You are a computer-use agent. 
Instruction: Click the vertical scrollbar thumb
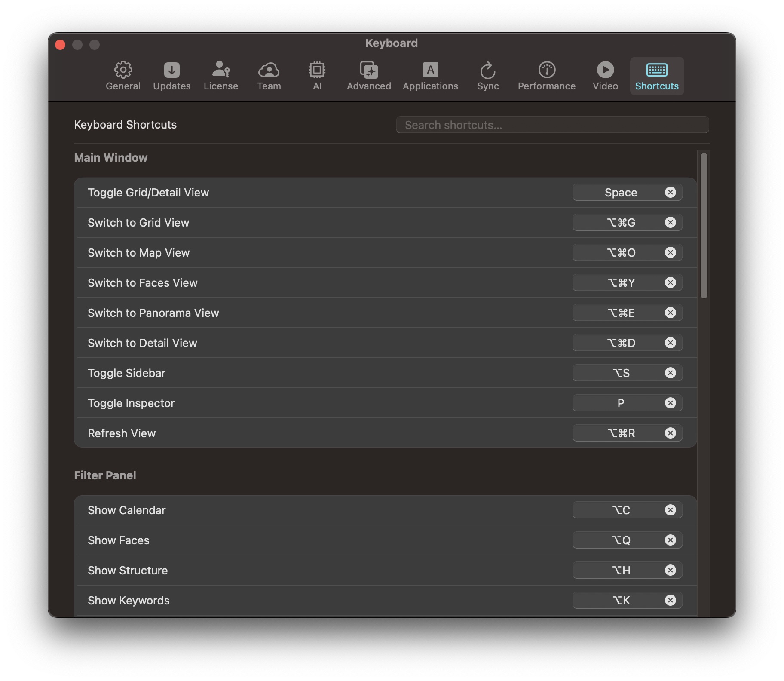pos(704,226)
